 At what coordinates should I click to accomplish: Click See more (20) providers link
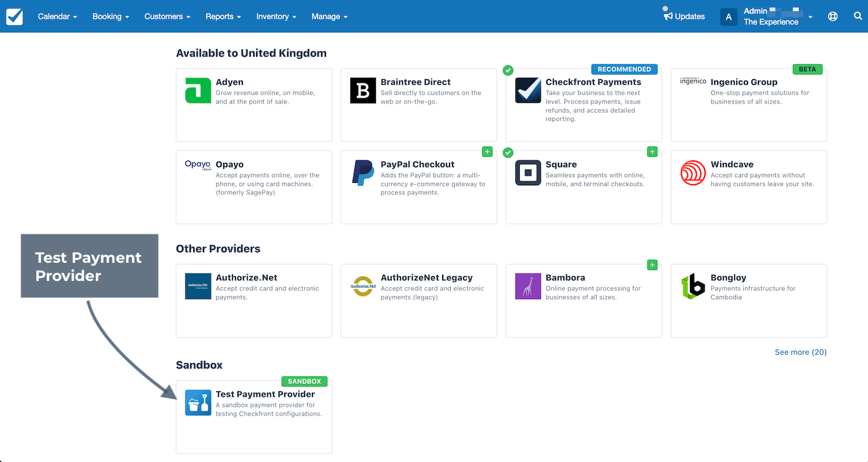click(x=801, y=352)
